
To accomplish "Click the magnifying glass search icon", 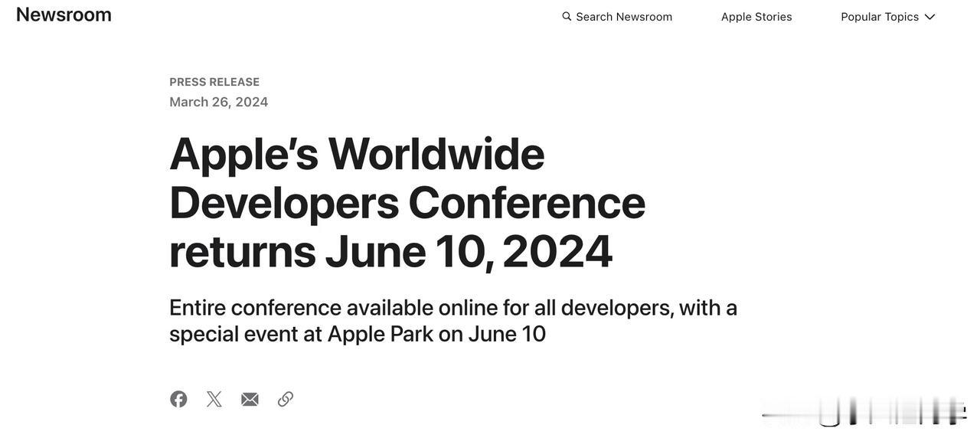I will (x=567, y=16).
